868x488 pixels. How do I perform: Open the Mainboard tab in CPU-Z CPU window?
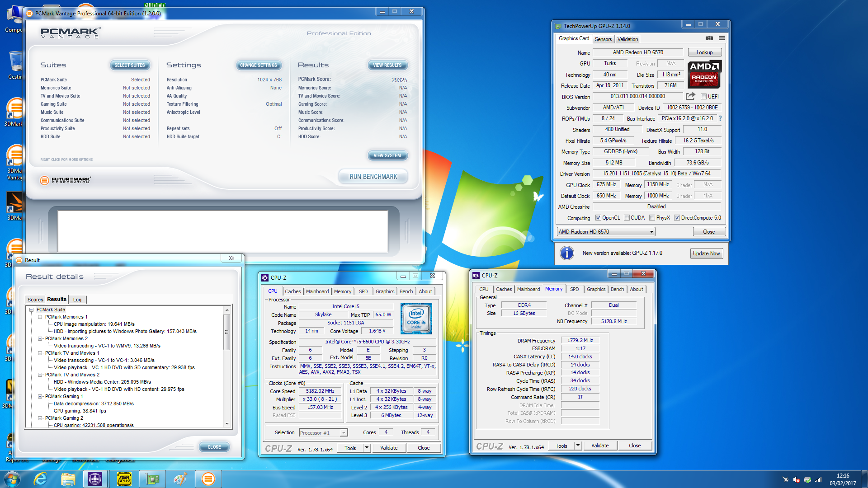317,291
